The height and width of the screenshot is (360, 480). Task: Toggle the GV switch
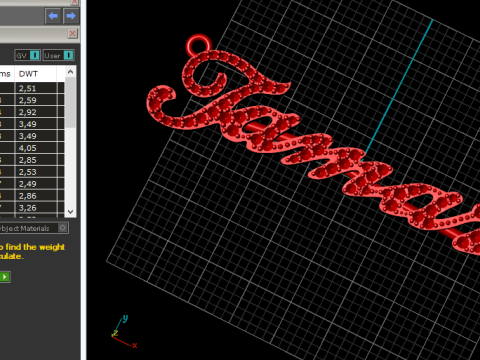28,55
